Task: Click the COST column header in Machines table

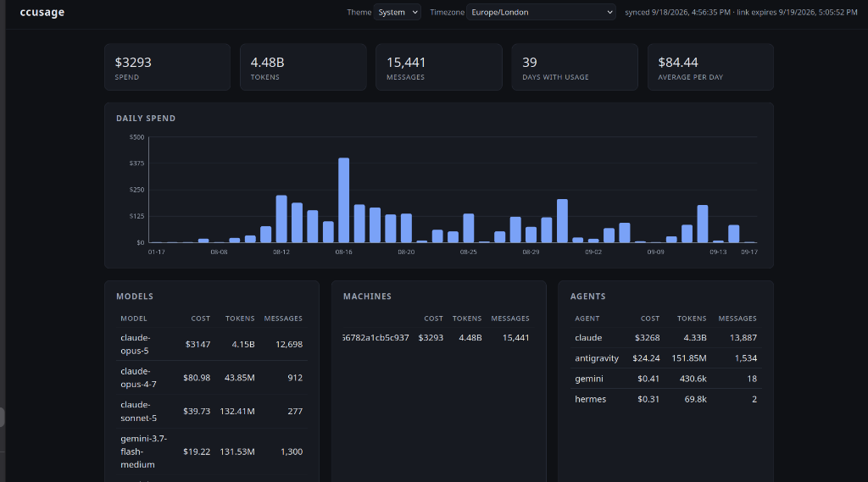Action: tap(433, 319)
